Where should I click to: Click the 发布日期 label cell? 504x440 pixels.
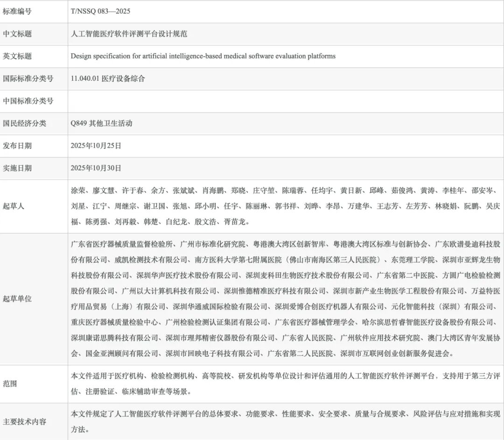tap(17, 146)
